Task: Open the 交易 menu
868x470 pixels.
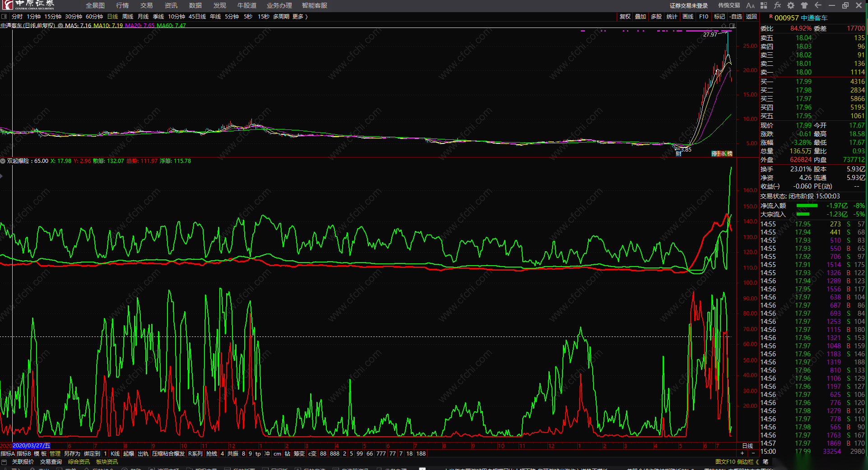Action: pyautogui.click(x=147, y=5)
